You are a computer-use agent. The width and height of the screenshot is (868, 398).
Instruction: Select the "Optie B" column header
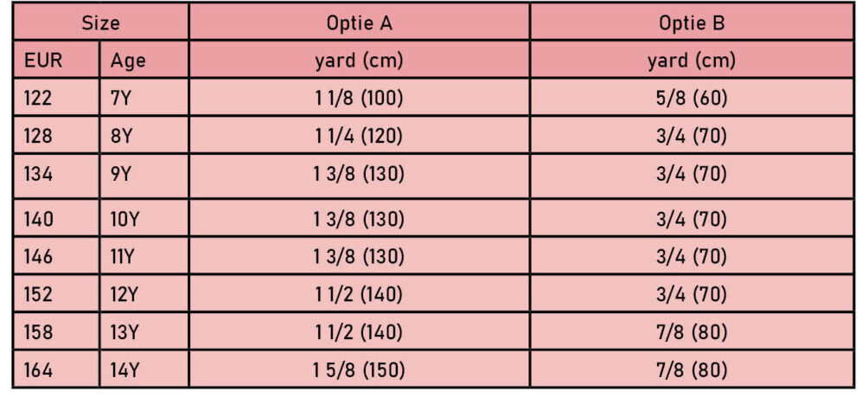coord(692,23)
